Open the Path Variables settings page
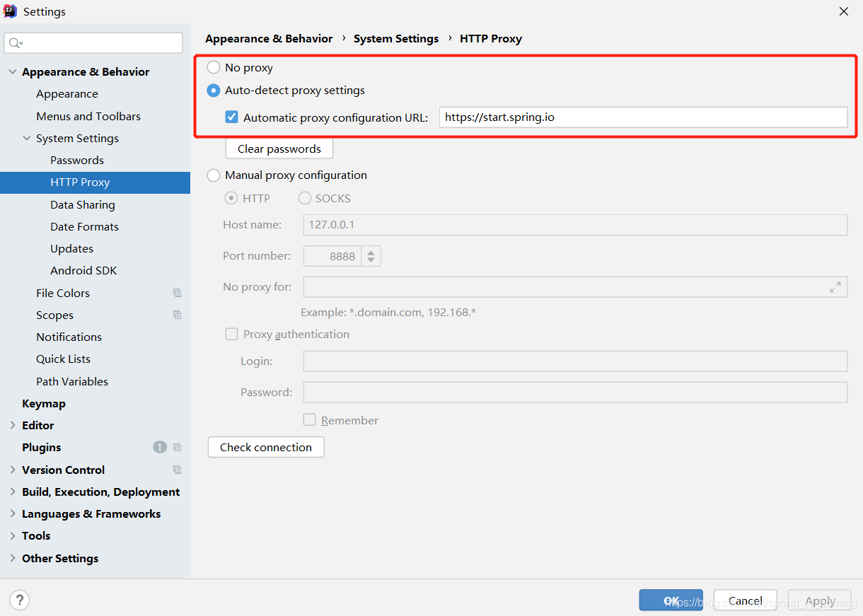Image resolution: width=863 pixels, height=616 pixels. tap(72, 381)
